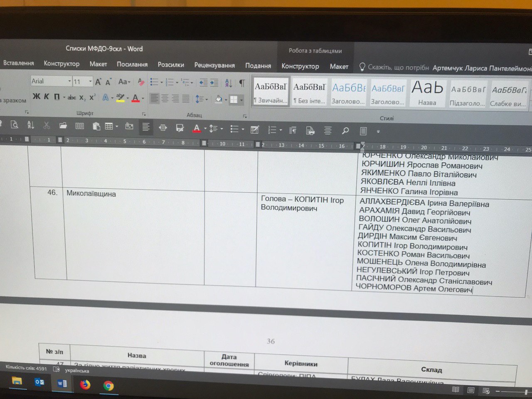
Task: Click the Grow Font icon
Action: 98,82
